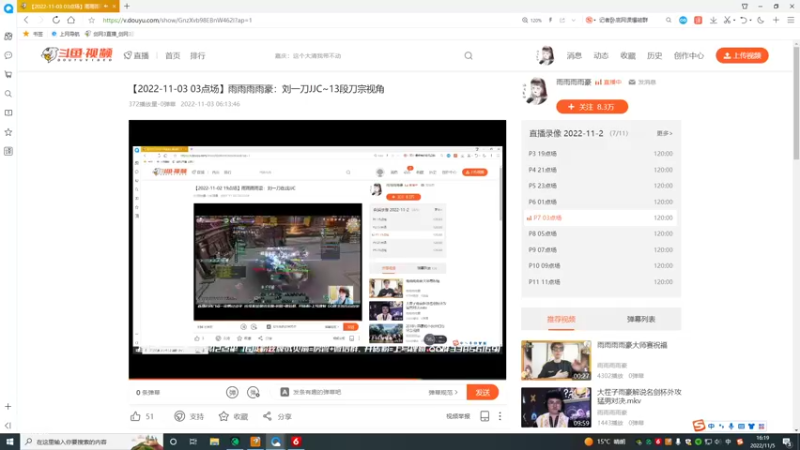The height and width of the screenshot is (450, 800).
Task: Open the streamer avatar beside follow button
Action: (536, 91)
